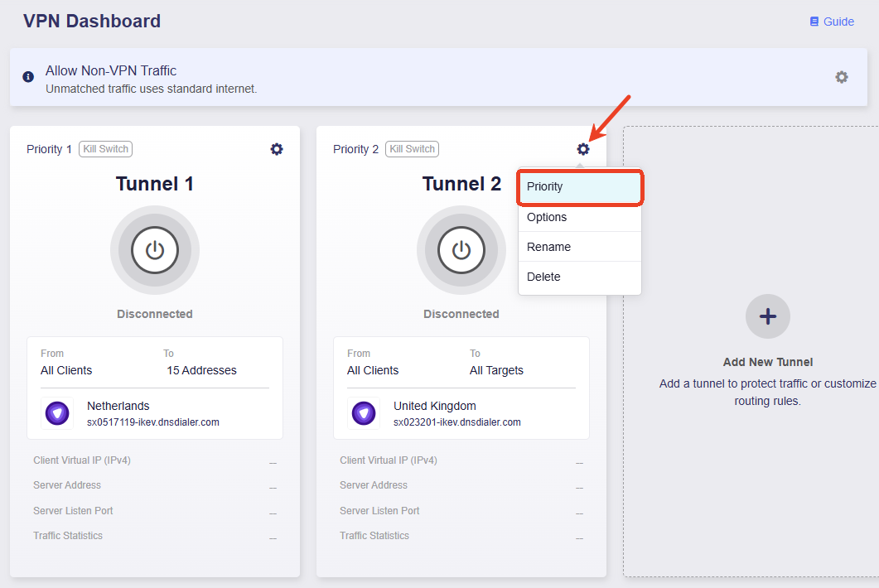
Task: Click the plus icon to add tunnel
Action: click(x=767, y=316)
